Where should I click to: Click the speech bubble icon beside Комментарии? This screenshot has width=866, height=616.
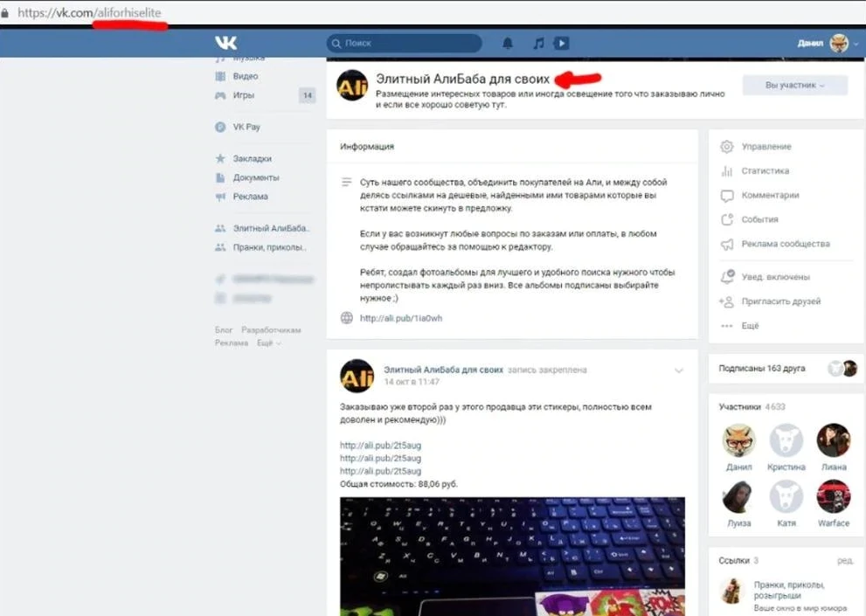pos(727,196)
